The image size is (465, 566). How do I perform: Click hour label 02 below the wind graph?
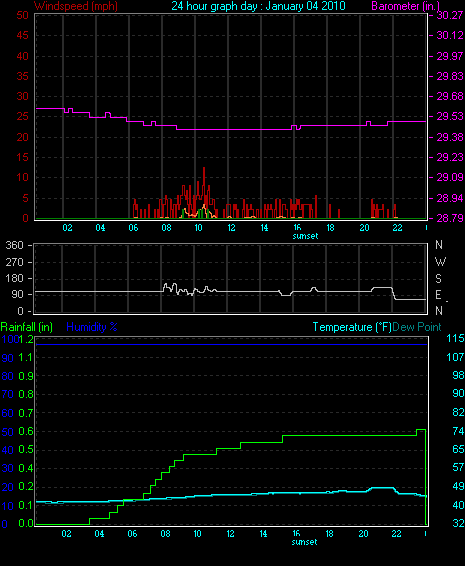pos(68,228)
